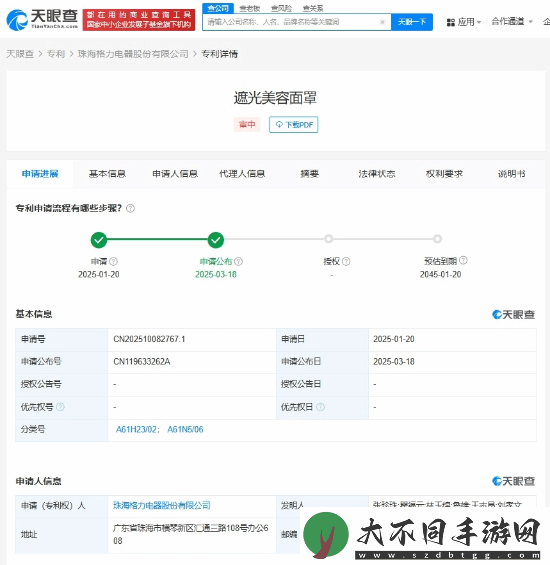The width and height of the screenshot is (550, 565).
Task: Switch to the 申请人信息 tab
Action: 175,174
